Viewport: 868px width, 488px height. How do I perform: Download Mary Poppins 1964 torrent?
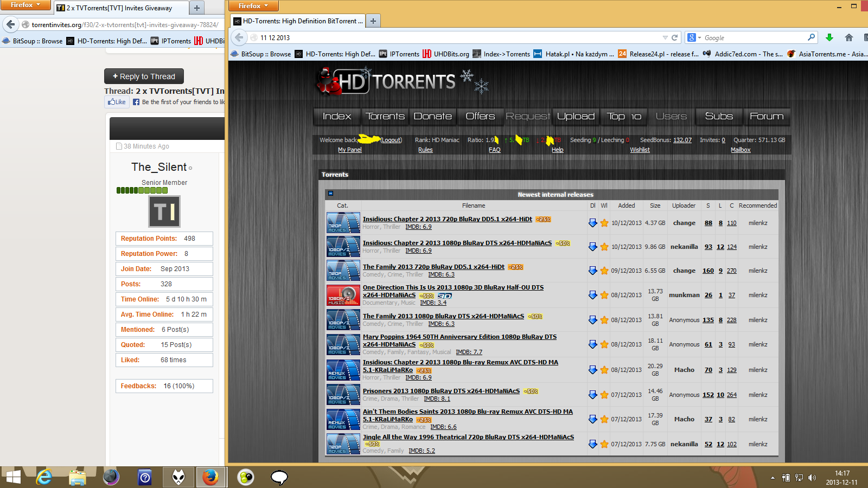pos(592,344)
